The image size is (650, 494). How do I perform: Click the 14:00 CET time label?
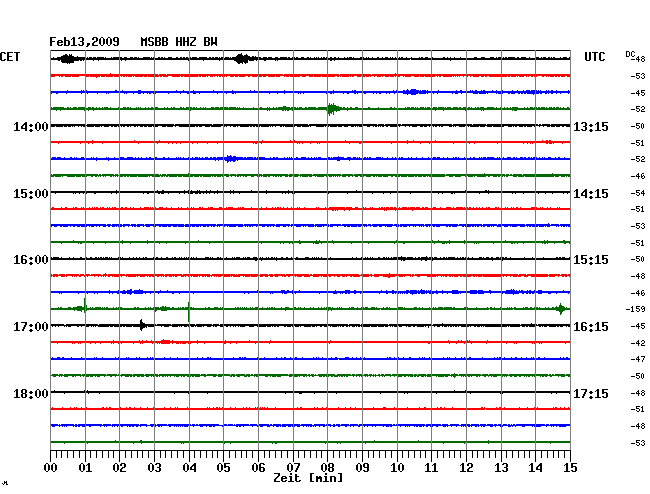pos(31,127)
